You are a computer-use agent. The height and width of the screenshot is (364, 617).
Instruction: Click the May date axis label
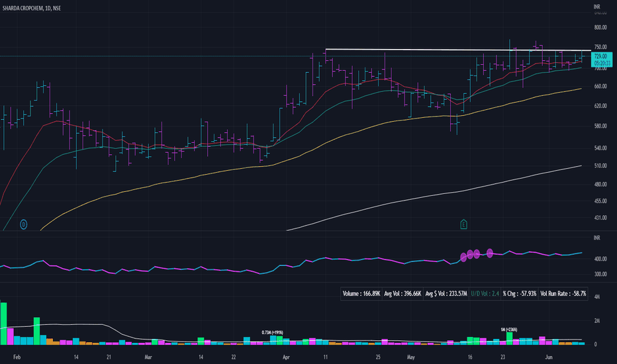pos(411,357)
